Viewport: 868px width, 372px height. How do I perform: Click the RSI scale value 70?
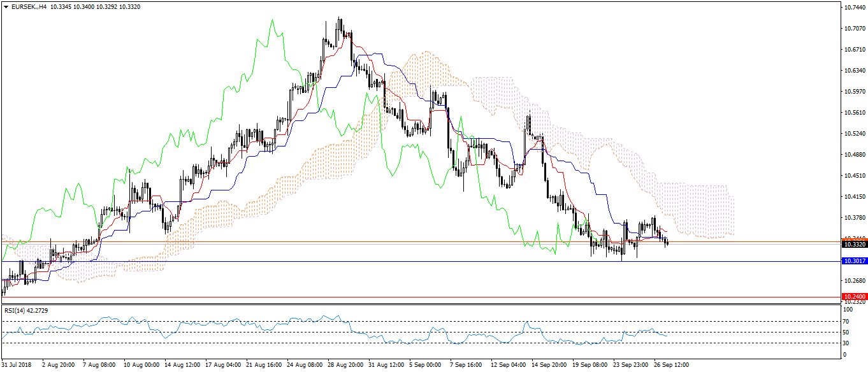coord(846,321)
